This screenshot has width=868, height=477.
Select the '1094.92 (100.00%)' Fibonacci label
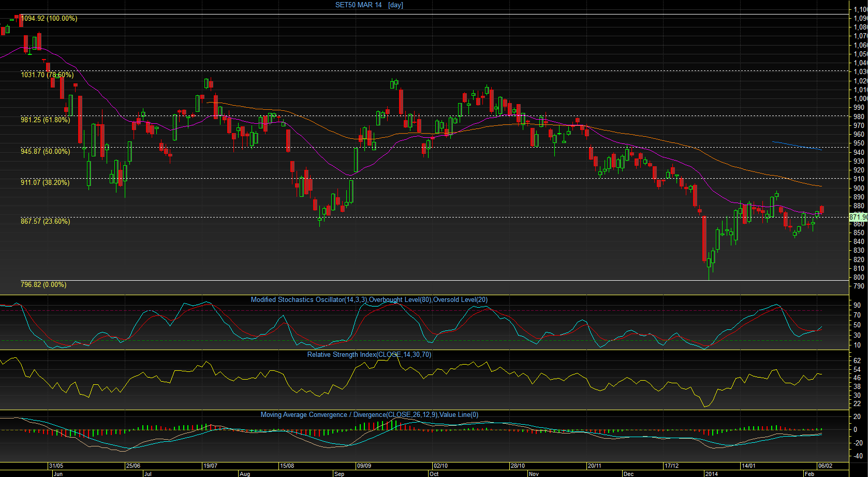49,19
